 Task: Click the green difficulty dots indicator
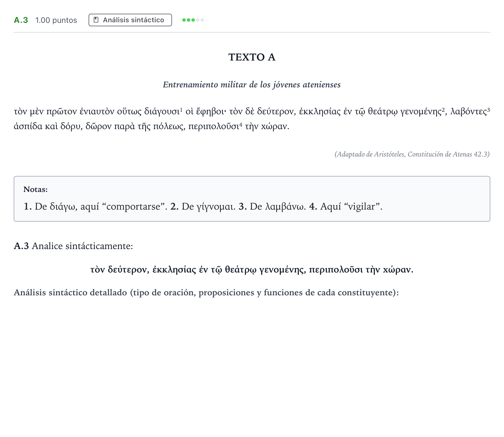[193, 20]
